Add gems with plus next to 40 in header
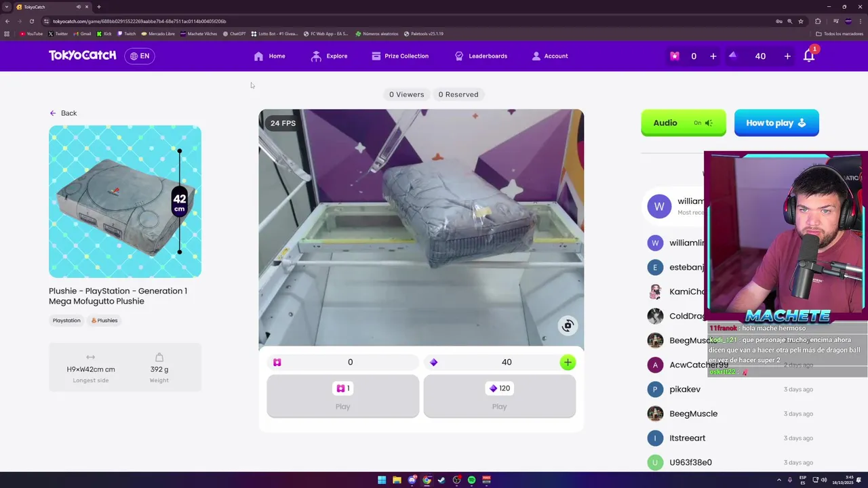 coord(787,56)
